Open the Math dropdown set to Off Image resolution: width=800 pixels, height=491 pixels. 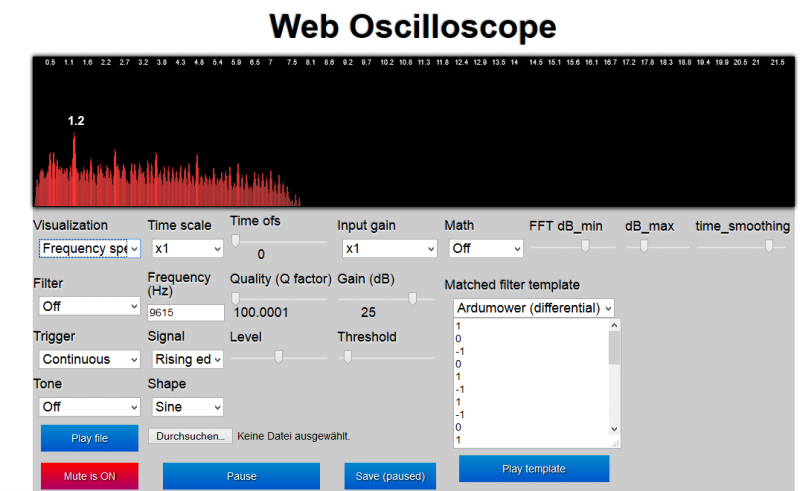point(486,249)
